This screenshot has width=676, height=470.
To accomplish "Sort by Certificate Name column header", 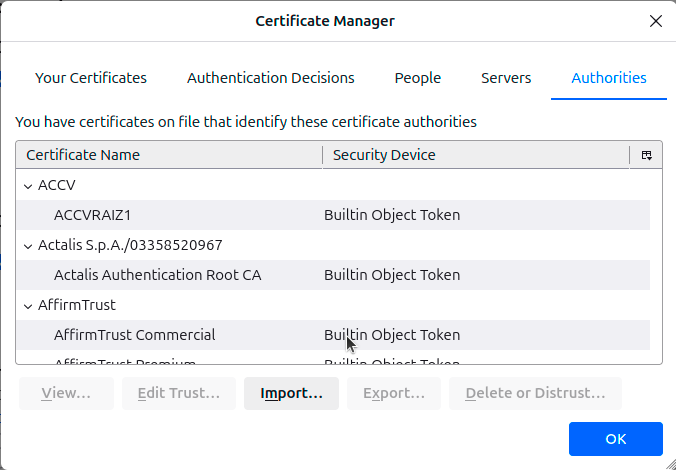I will (x=169, y=155).
